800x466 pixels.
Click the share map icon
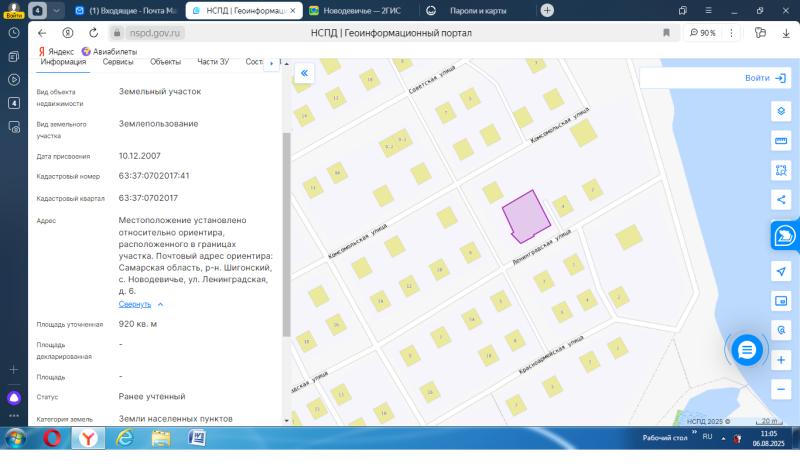(781, 200)
